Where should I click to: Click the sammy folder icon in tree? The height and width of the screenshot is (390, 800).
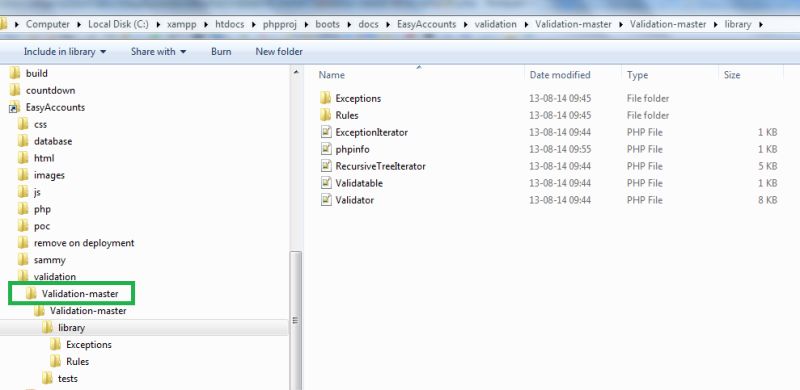(x=23, y=259)
